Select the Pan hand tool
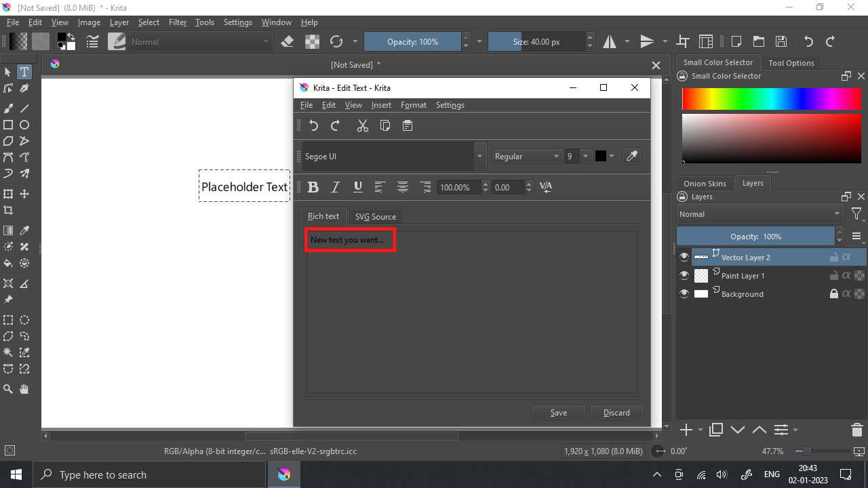The width and height of the screenshot is (868, 488). [x=24, y=389]
